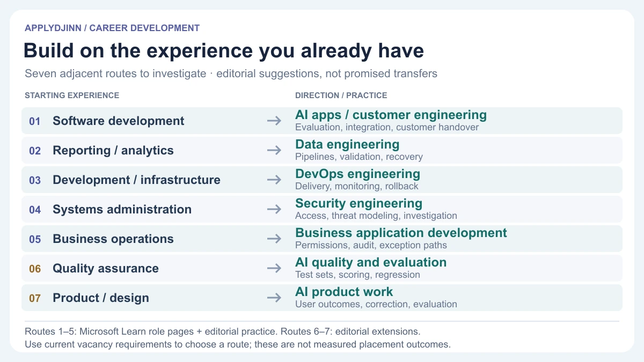Click 'AI quality and evaluation' heading

[x=371, y=262]
